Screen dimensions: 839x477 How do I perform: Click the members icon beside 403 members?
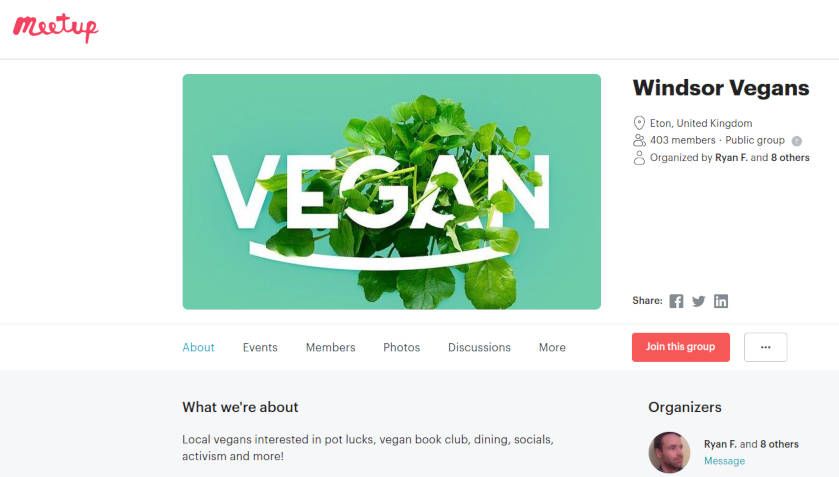[639, 140]
